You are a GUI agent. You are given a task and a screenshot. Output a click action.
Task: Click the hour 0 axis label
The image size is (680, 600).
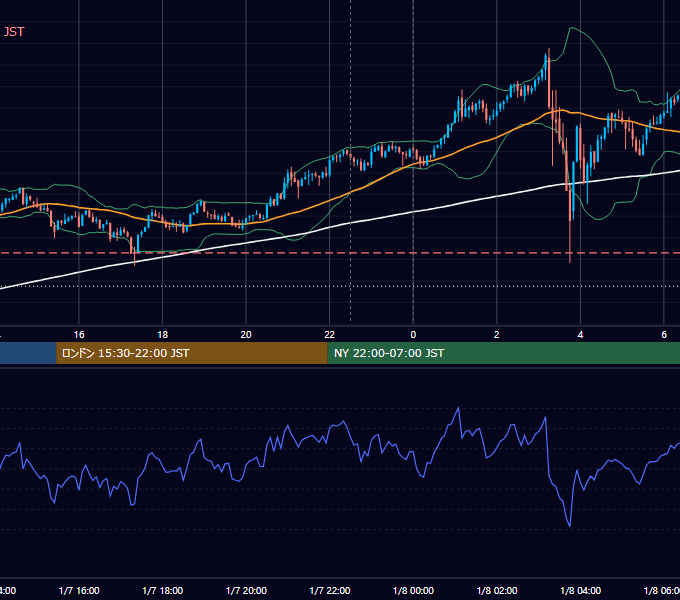[413, 335]
